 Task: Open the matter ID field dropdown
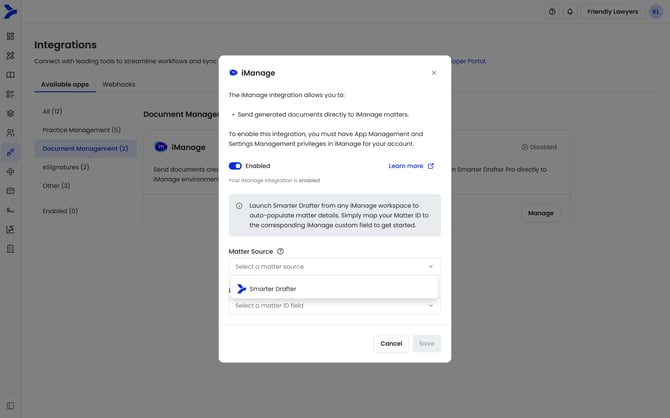[334, 306]
